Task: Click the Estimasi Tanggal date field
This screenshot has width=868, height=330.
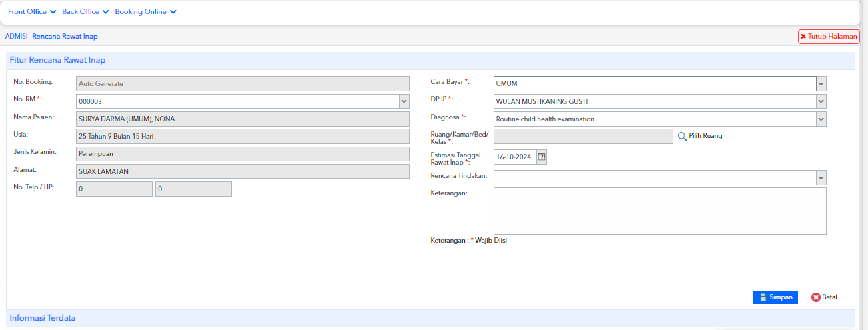Action: pyautogui.click(x=515, y=157)
